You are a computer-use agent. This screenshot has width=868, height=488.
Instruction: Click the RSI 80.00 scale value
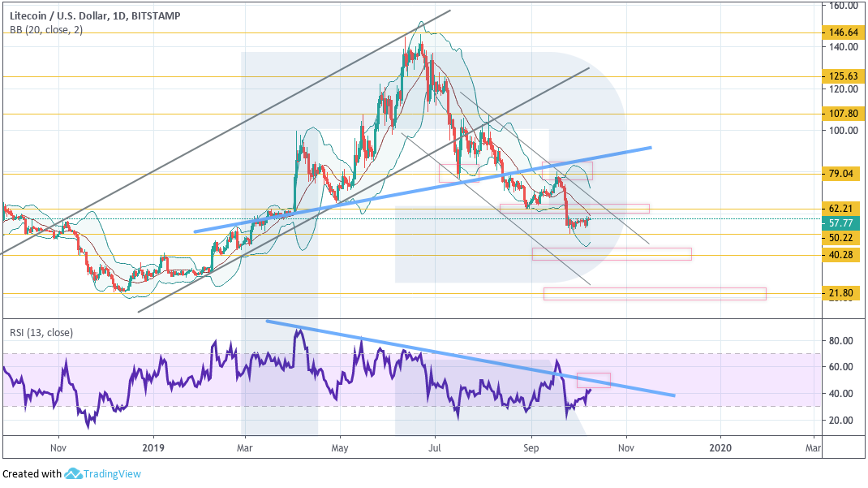(x=839, y=341)
